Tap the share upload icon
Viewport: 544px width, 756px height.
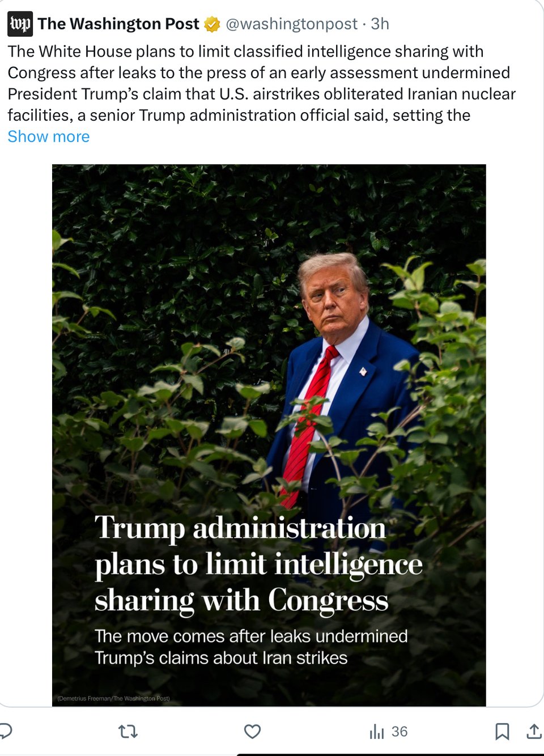pyautogui.click(x=533, y=732)
